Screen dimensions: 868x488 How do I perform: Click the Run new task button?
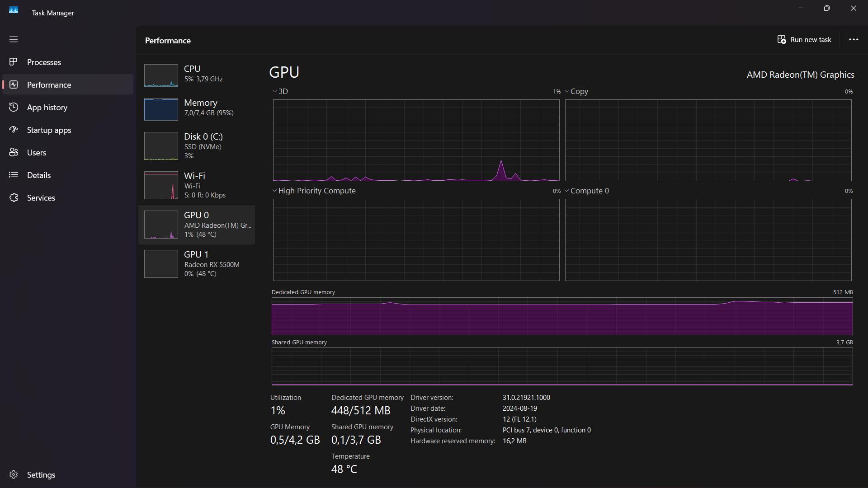pyautogui.click(x=804, y=40)
